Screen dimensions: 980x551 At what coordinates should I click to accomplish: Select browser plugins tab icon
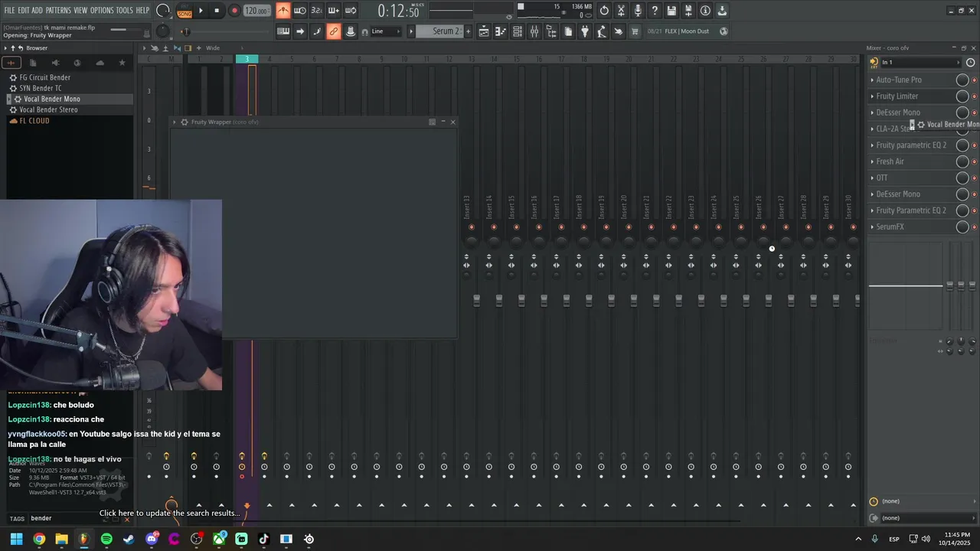(55, 63)
